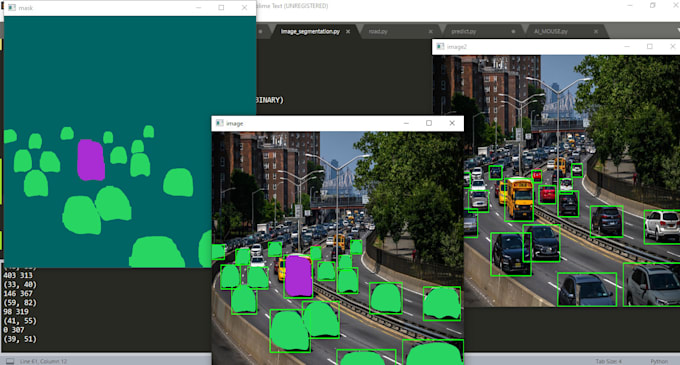
Task: Open the Python syntax selector
Action: 659,361
